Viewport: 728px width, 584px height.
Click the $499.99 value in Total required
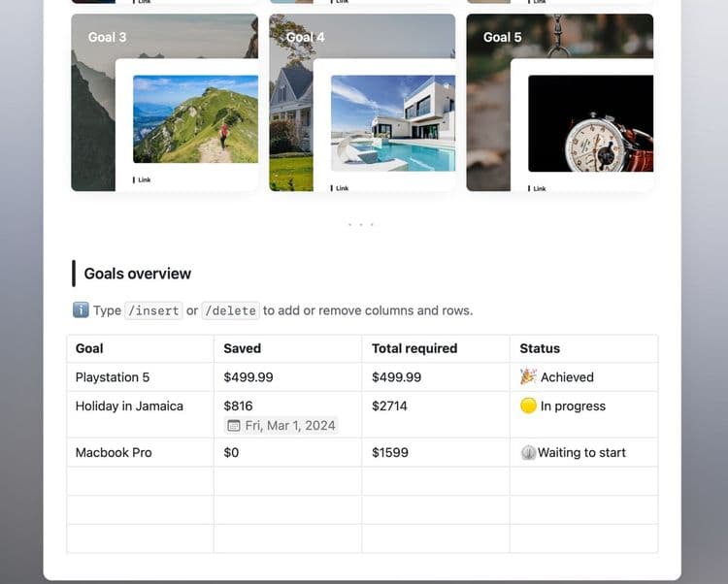click(x=396, y=377)
